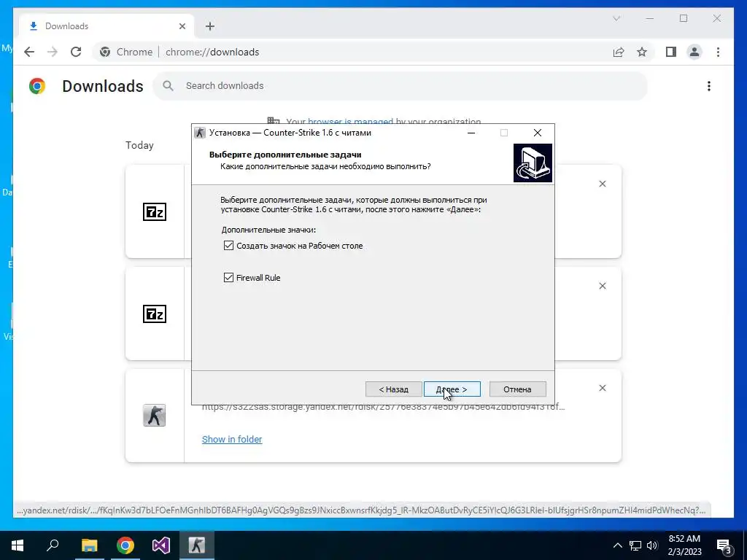Open Visual Studio from the taskbar

click(x=161, y=545)
